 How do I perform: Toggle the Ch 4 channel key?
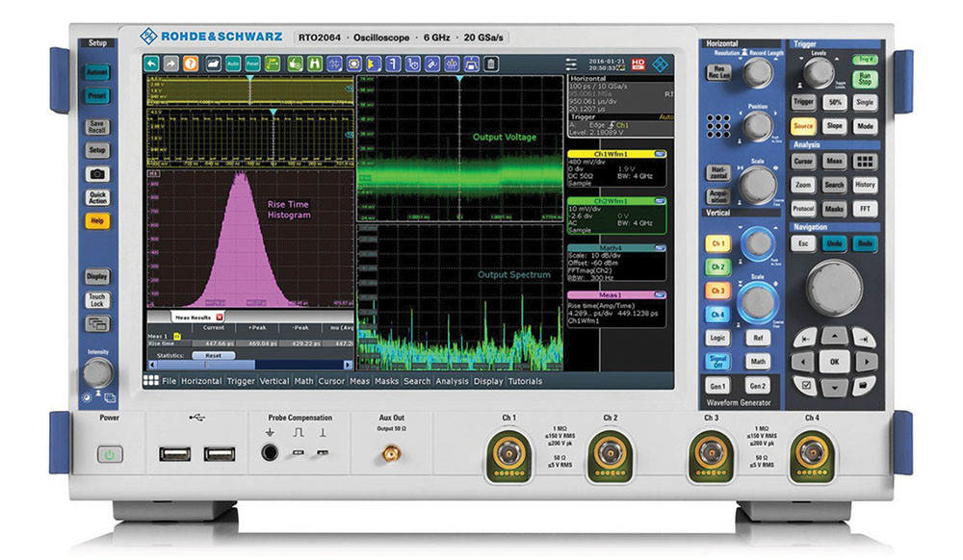point(717,314)
